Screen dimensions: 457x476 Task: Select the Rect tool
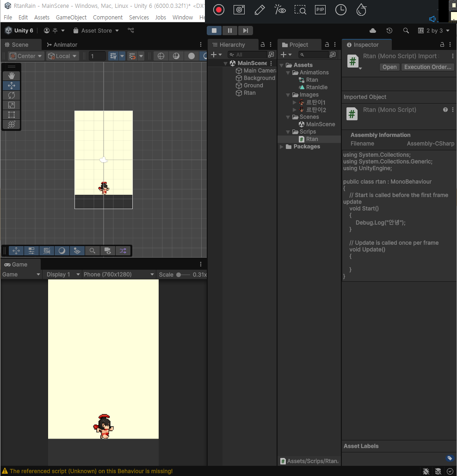[12, 115]
